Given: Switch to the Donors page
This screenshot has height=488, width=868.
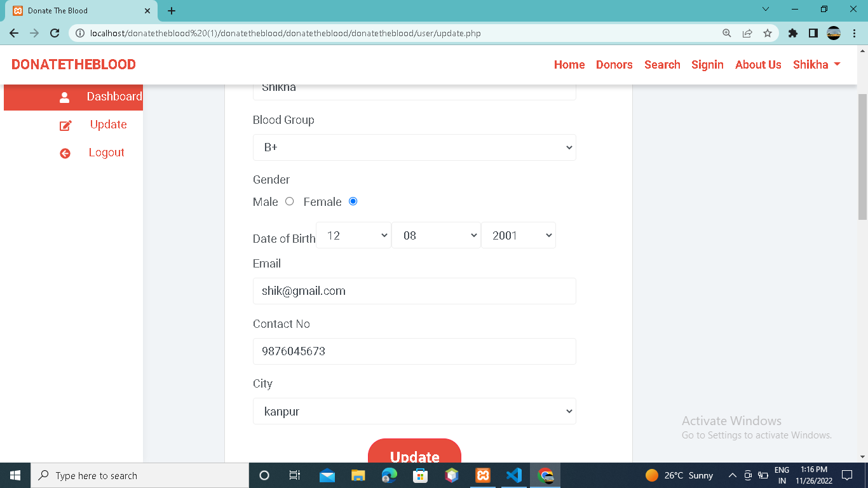Looking at the screenshot, I should (x=614, y=64).
